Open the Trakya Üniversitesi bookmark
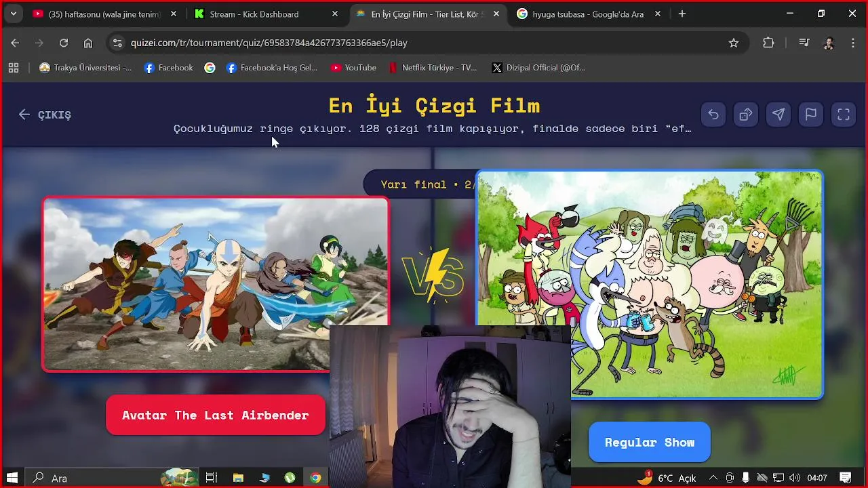Screen dimensions: 868x488 pos(85,68)
